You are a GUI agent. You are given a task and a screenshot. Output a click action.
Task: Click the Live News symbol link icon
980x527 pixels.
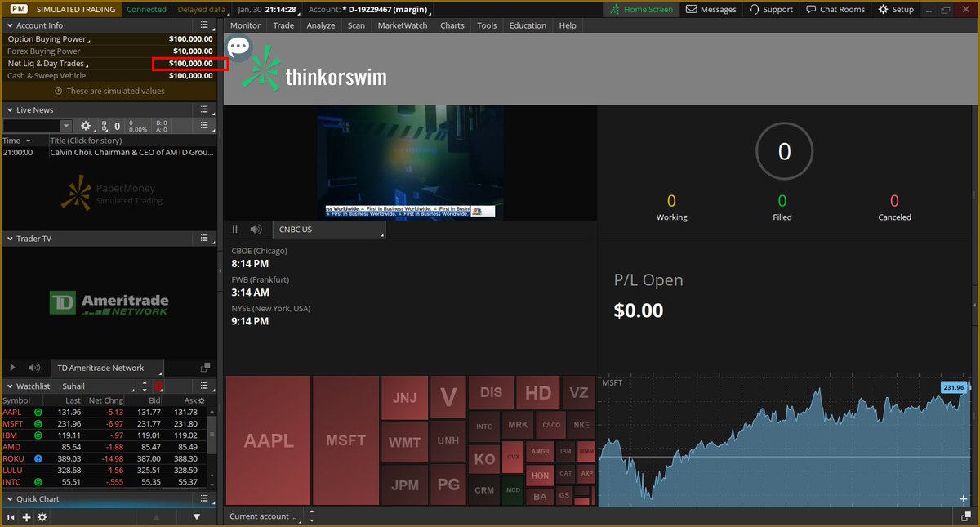point(103,126)
